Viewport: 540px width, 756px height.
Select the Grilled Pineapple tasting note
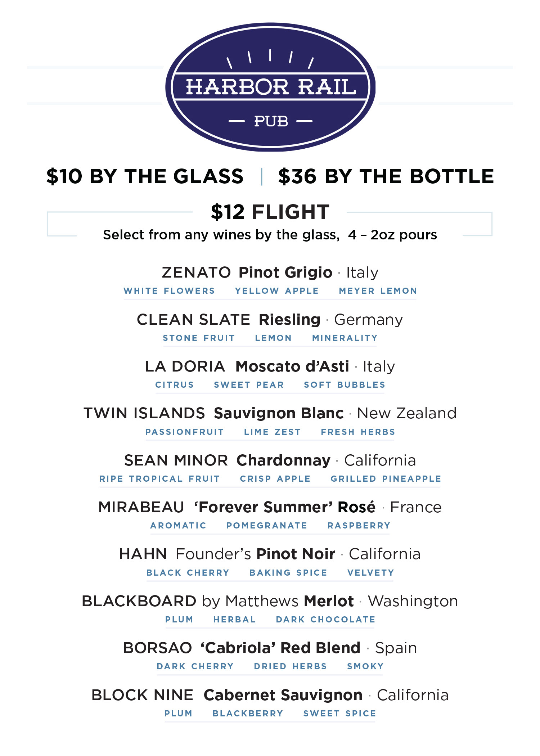pyautogui.click(x=386, y=479)
